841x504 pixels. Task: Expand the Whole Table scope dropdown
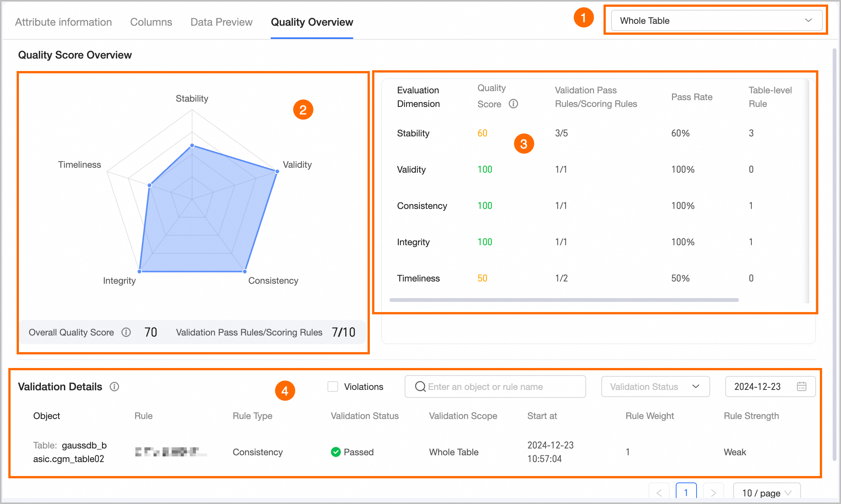tap(716, 20)
